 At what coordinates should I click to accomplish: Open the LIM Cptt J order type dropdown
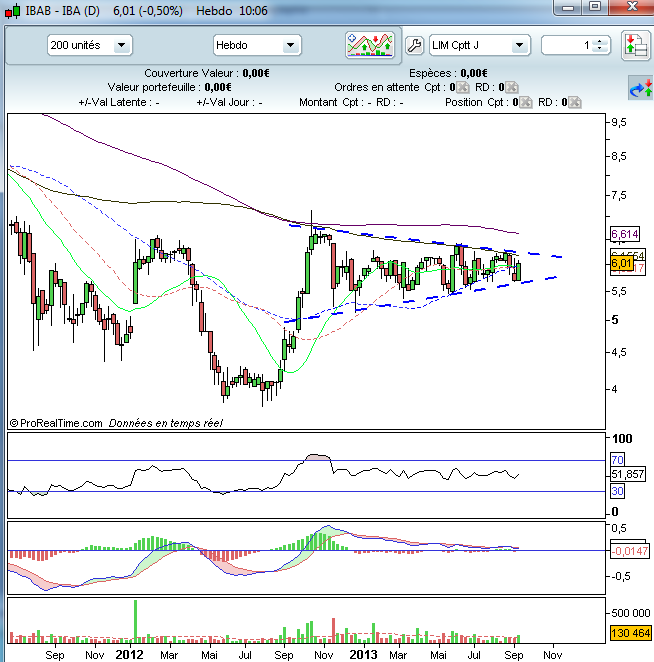[480, 45]
